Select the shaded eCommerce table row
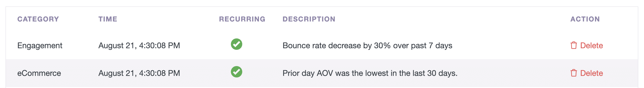644x88 pixels. click(x=322, y=73)
